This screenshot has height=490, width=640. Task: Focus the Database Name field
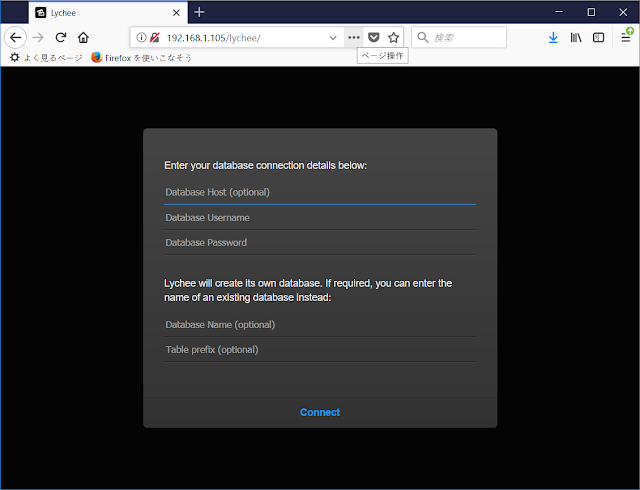(320, 325)
